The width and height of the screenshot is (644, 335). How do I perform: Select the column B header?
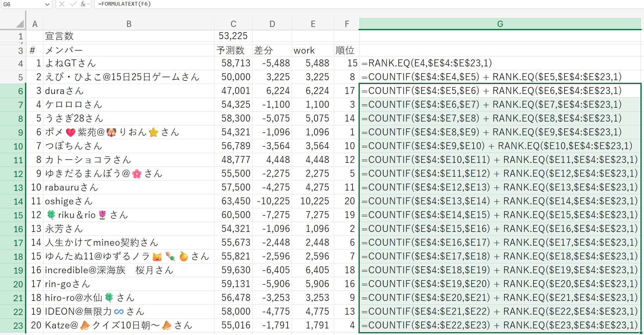[129, 24]
